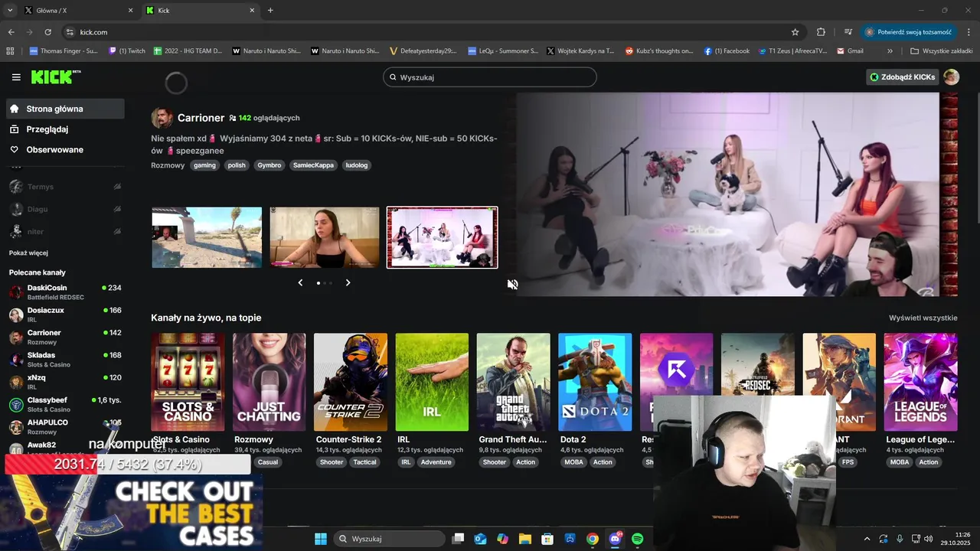Open DaskiCosin recommended channel
Viewport: 980px width, 551px height.
(65, 292)
